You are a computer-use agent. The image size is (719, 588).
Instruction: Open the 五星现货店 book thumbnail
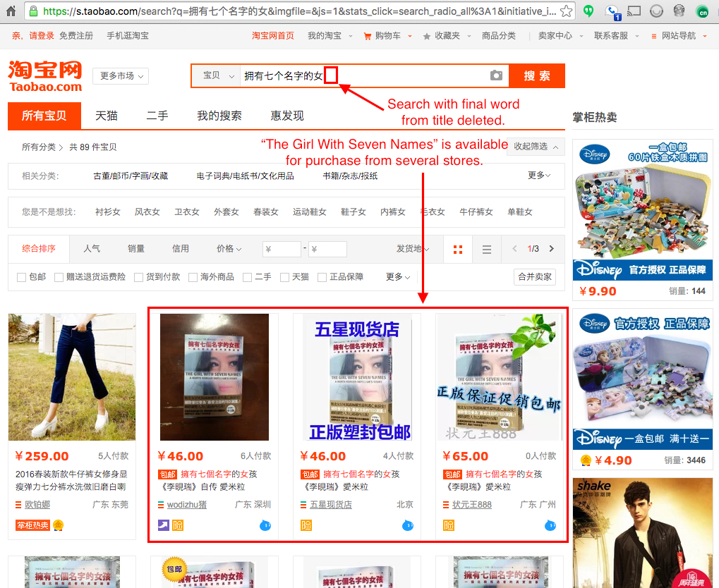pos(357,377)
